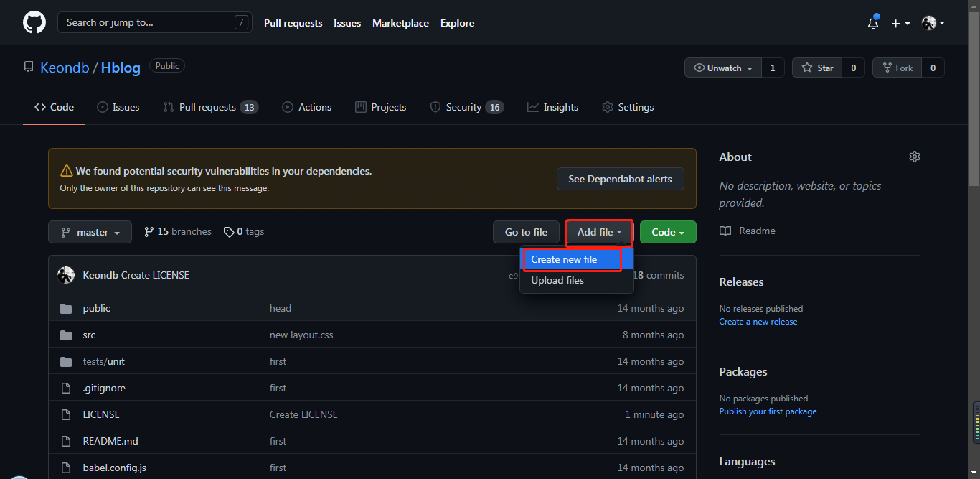This screenshot has width=980, height=479.
Task: Click Pull requests in the top navigation
Action: (293, 23)
